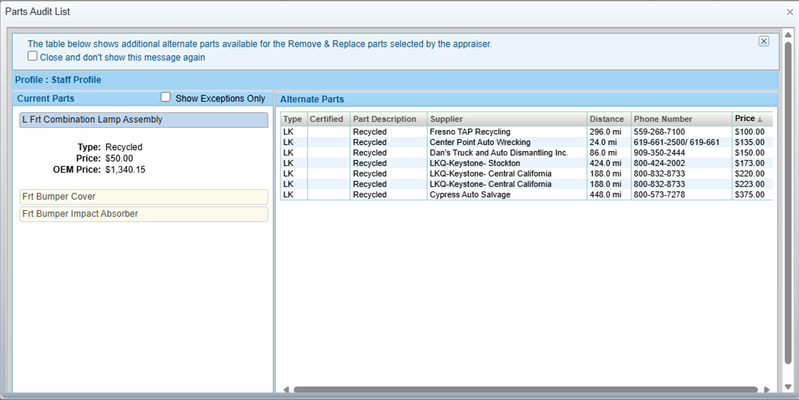Sort by the Type column header
799x400 pixels.
click(x=294, y=119)
